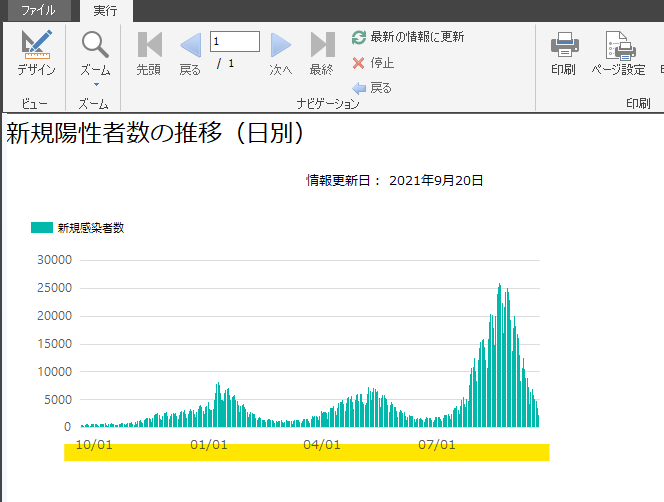The height and width of the screenshot is (502, 664).
Task: Select the 新規陽性者数の推移 report title
Action: click(156, 135)
